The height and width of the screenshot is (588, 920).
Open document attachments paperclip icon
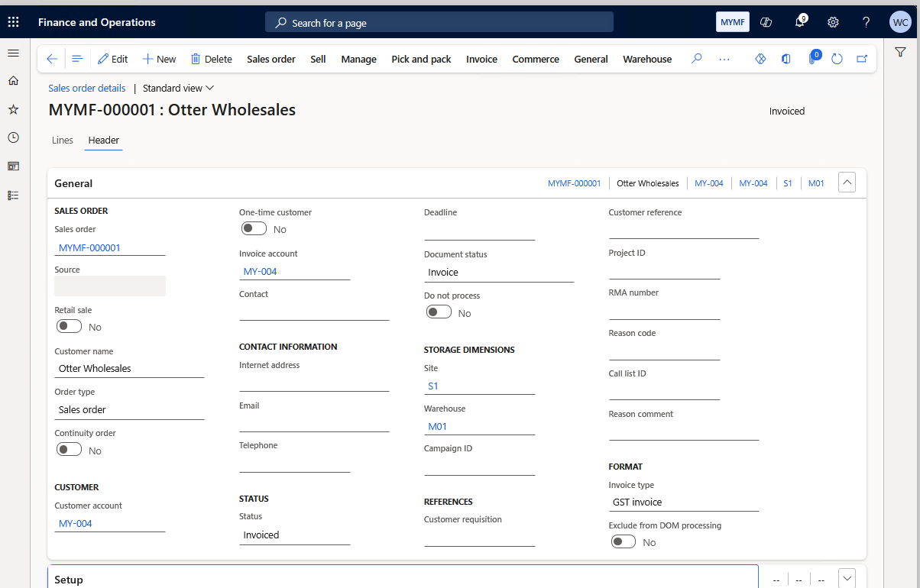click(x=812, y=59)
